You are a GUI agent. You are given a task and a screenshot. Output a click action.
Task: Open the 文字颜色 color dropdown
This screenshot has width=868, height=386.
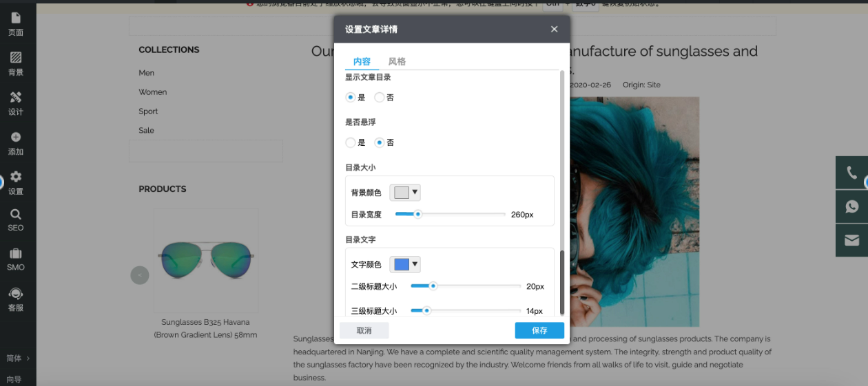[405, 264]
